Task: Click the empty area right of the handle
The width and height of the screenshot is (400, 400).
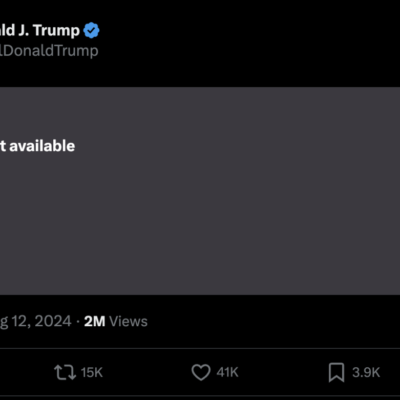Action: tap(247, 51)
